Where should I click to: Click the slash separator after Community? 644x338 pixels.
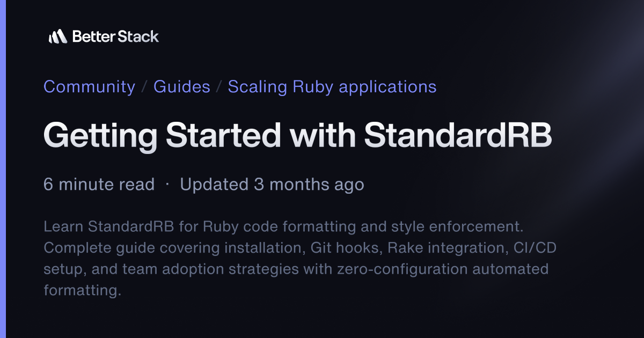pyautogui.click(x=144, y=87)
